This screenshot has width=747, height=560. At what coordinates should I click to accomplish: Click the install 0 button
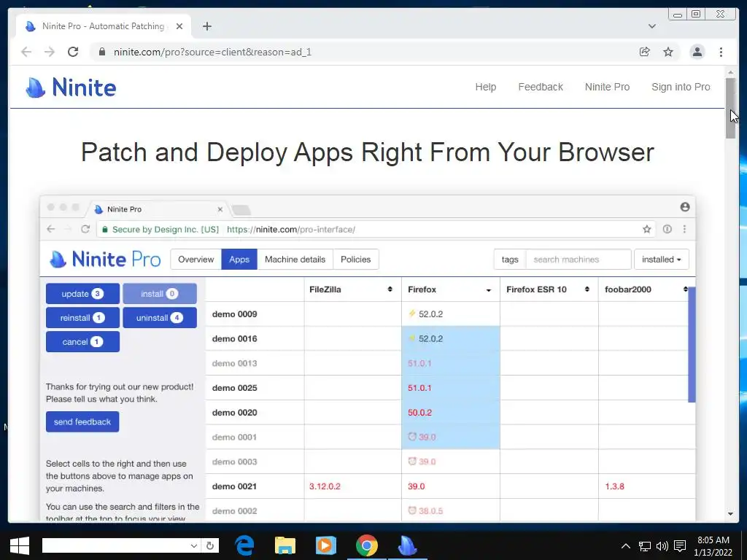(x=160, y=294)
